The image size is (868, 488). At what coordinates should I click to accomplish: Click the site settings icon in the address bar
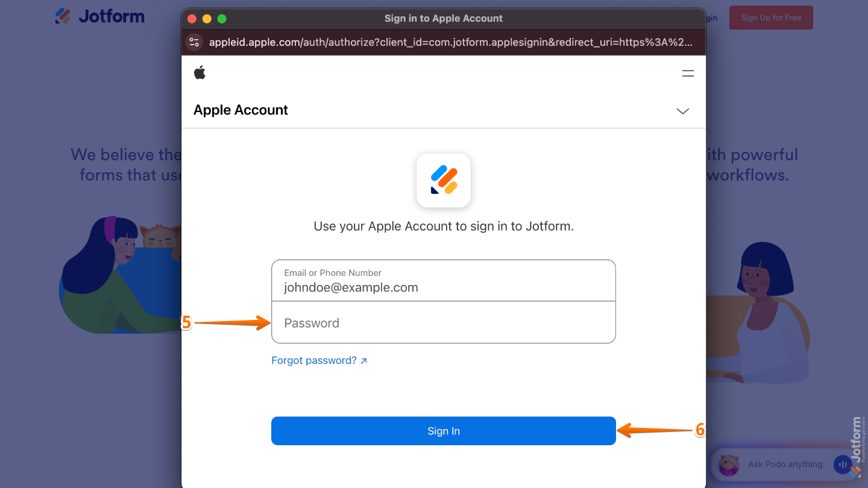pyautogui.click(x=193, y=42)
